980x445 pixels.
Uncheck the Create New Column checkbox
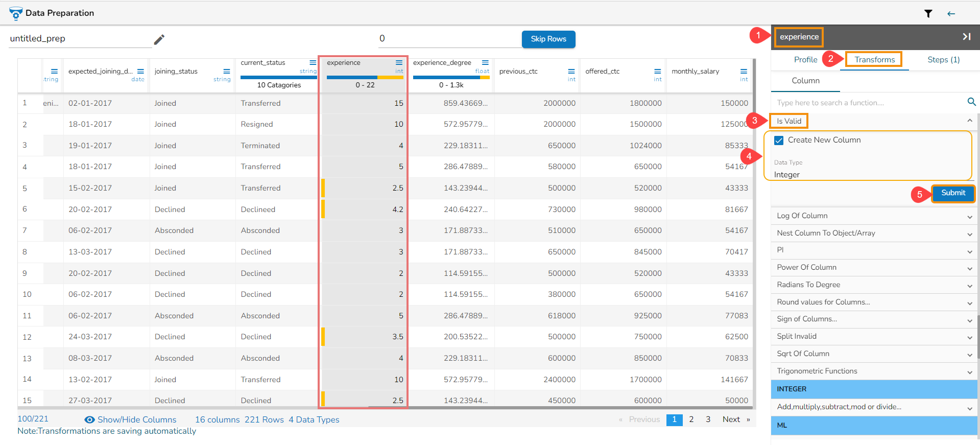click(x=779, y=140)
